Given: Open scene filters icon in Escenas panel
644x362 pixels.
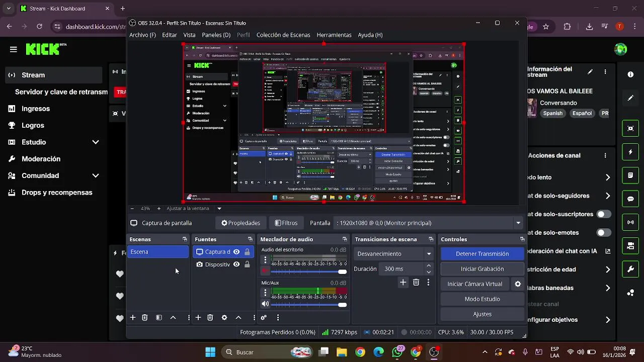Looking at the screenshot, I should [x=159, y=318].
